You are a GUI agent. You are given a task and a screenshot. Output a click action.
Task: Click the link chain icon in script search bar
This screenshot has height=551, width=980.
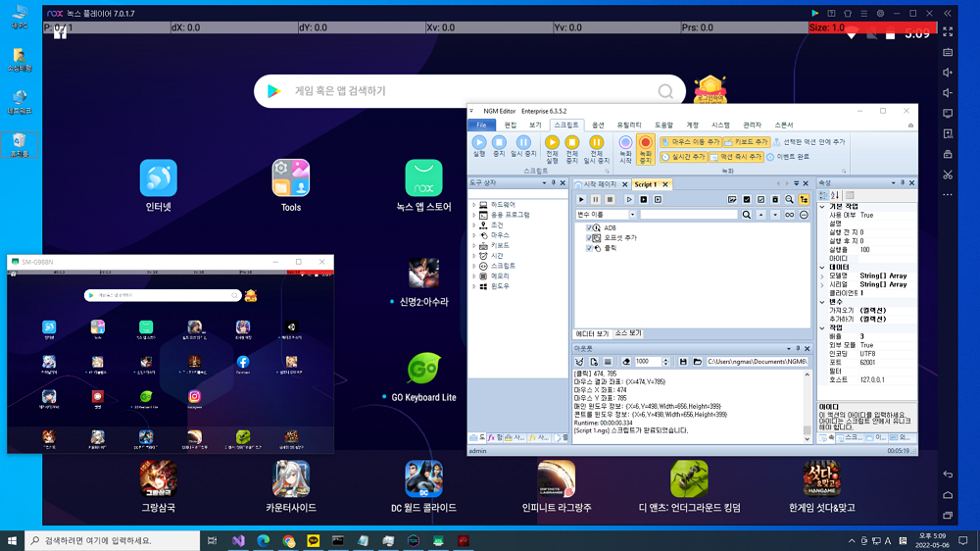point(789,215)
